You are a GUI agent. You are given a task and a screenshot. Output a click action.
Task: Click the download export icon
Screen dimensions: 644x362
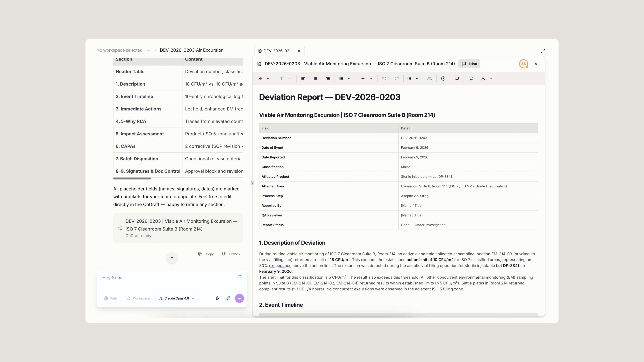pyautogui.click(x=483, y=78)
